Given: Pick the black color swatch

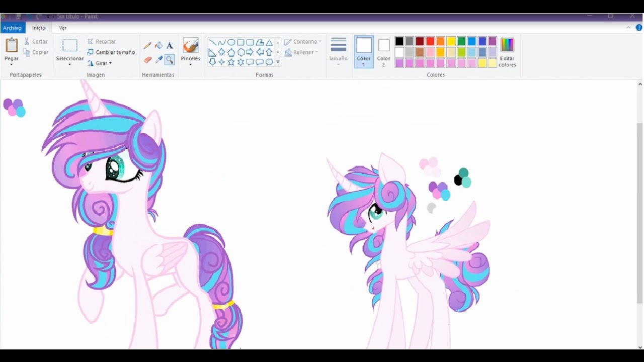Looking at the screenshot, I should [x=399, y=41].
